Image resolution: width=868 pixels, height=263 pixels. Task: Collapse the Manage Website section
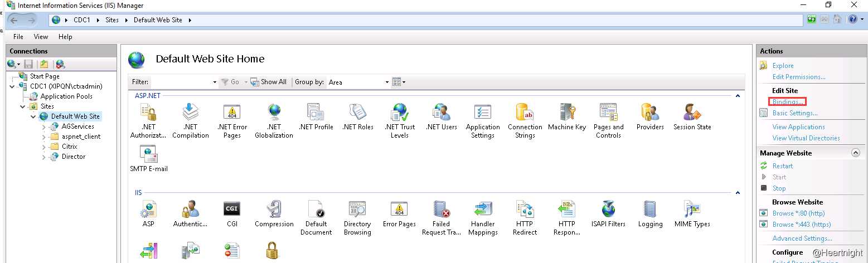[855, 153]
